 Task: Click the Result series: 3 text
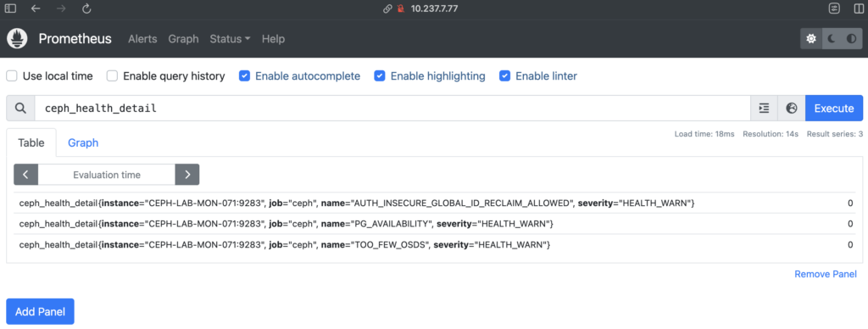[835, 134]
